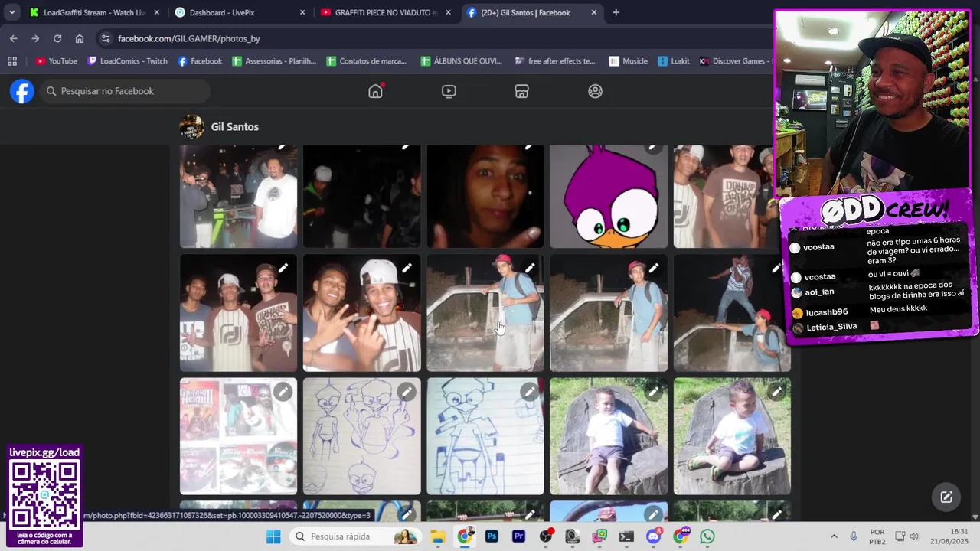Open Premiere Pro from the taskbar
Screen dimensions: 980x551
[518, 536]
